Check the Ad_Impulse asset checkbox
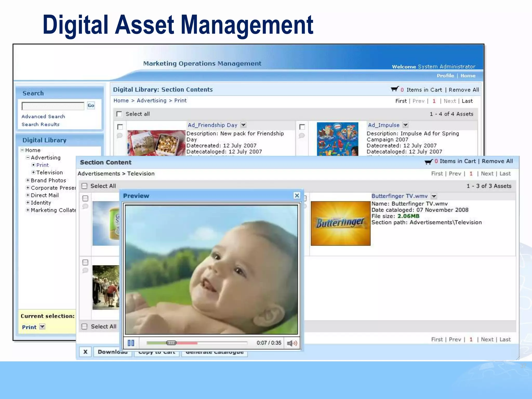 [x=302, y=127]
